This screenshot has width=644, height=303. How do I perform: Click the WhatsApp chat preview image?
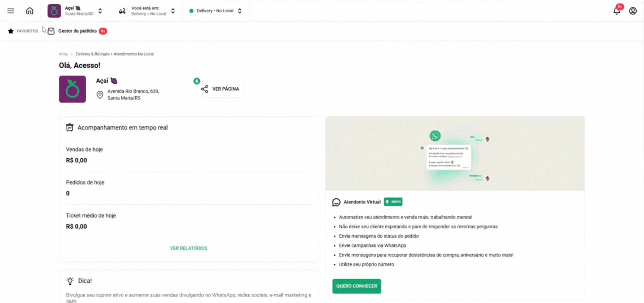(454, 154)
